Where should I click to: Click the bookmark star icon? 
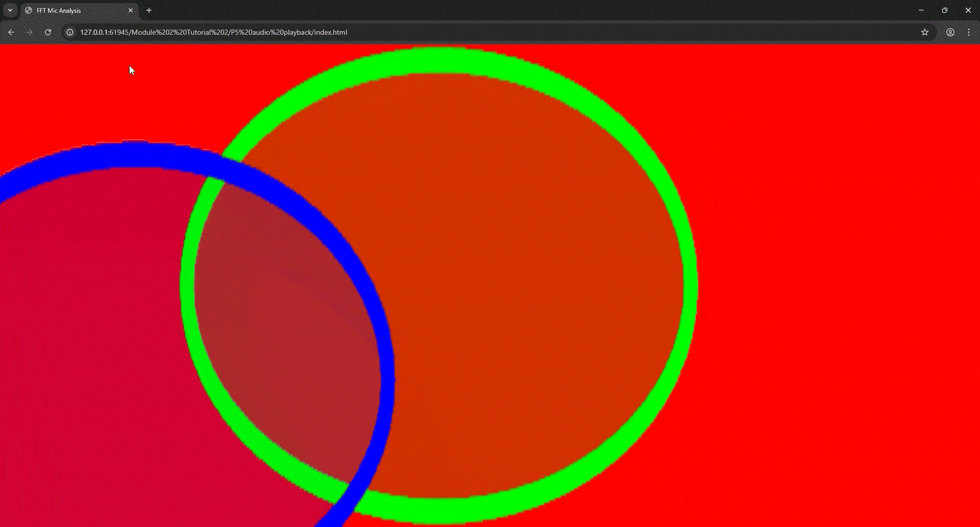925,32
